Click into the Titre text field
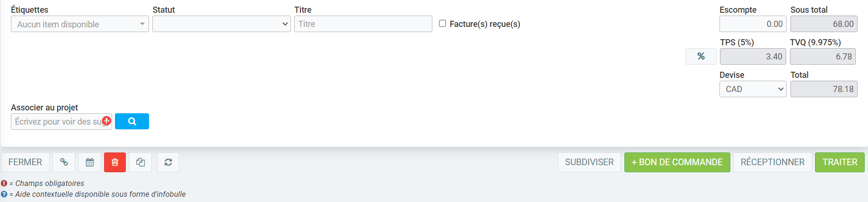Viewport: 868px width, 202px height. pos(363,24)
